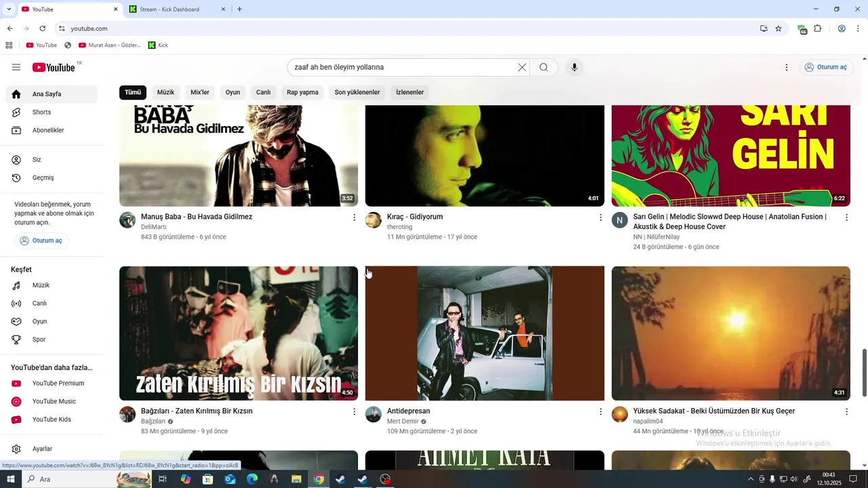Select the Müzik filter chip

pyautogui.click(x=165, y=92)
